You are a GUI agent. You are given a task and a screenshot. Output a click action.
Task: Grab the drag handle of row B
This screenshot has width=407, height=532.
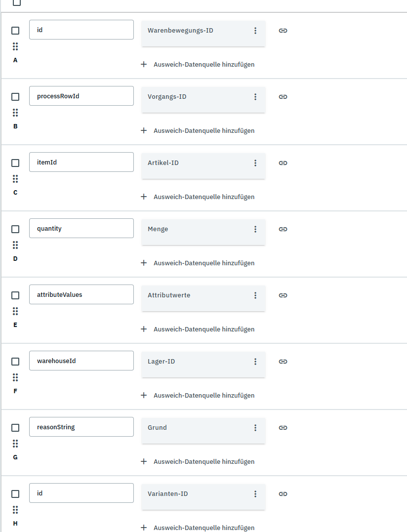click(15, 113)
